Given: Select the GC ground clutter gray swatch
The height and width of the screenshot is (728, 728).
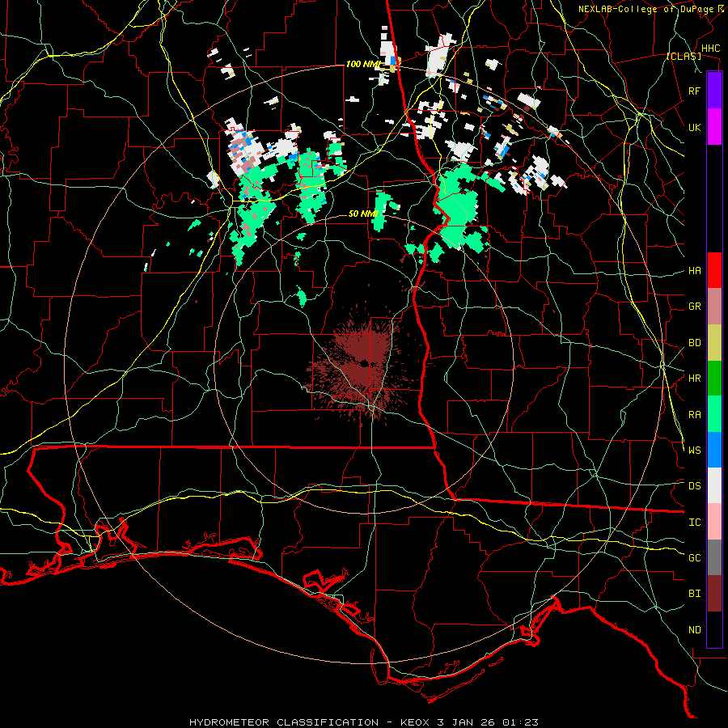Looking at the screenshot, I should click(714, 557).
